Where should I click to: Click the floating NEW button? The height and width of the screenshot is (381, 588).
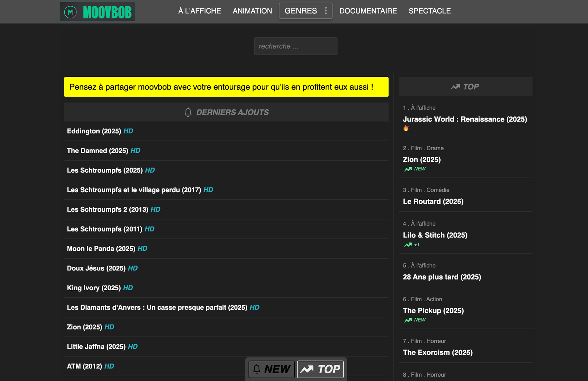[272, 369]
